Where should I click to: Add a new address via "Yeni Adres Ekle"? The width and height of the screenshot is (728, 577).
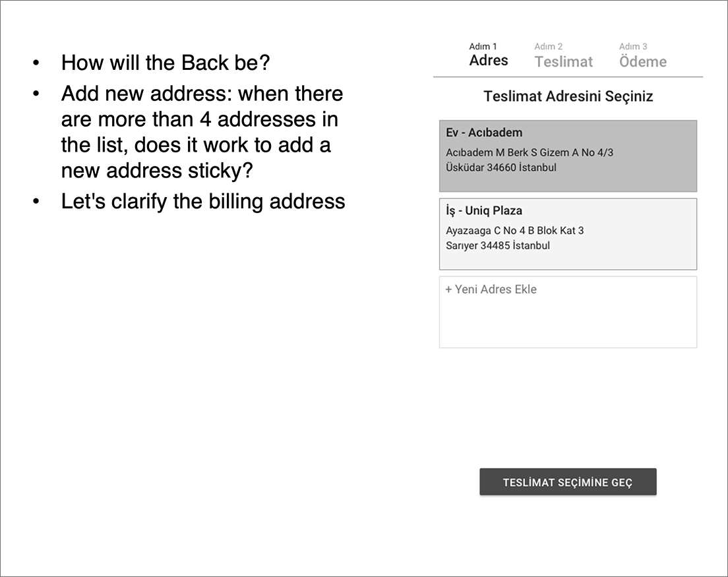[x=495, y=289]
